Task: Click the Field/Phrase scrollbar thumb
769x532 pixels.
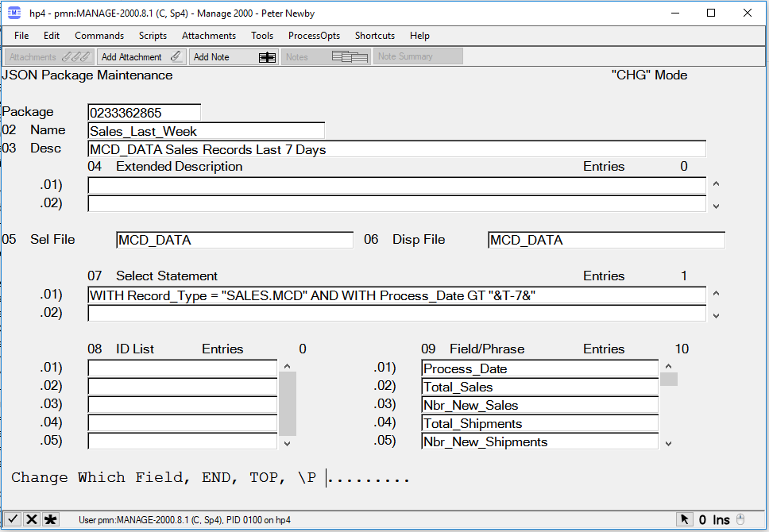Action: click(668, 379)
